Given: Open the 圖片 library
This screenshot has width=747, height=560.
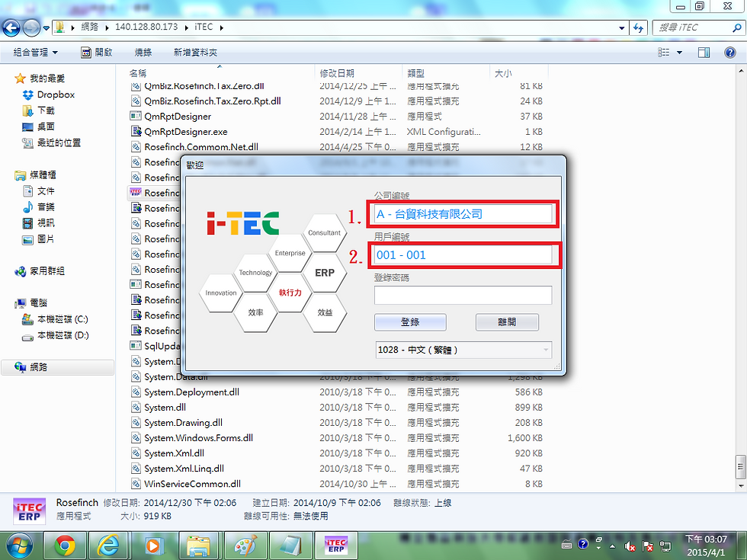Looking at the screenshot, I should [46, 239].
